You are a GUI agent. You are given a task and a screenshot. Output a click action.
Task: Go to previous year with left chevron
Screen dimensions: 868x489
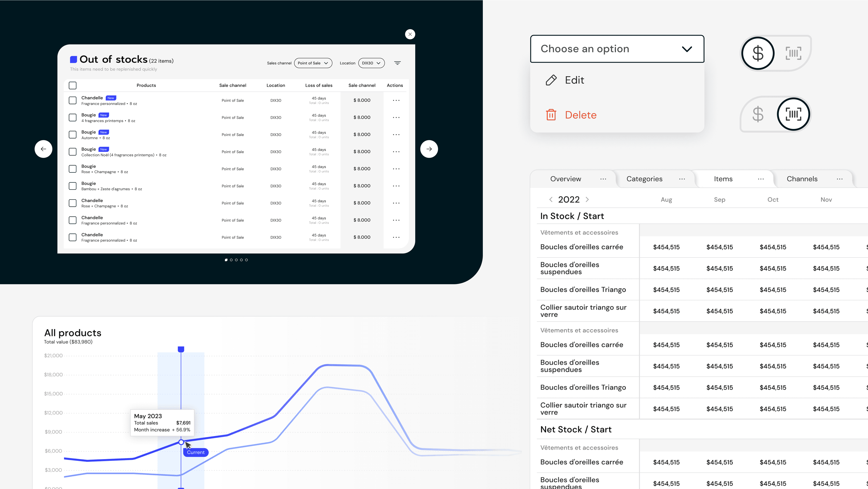coord(551,200)
